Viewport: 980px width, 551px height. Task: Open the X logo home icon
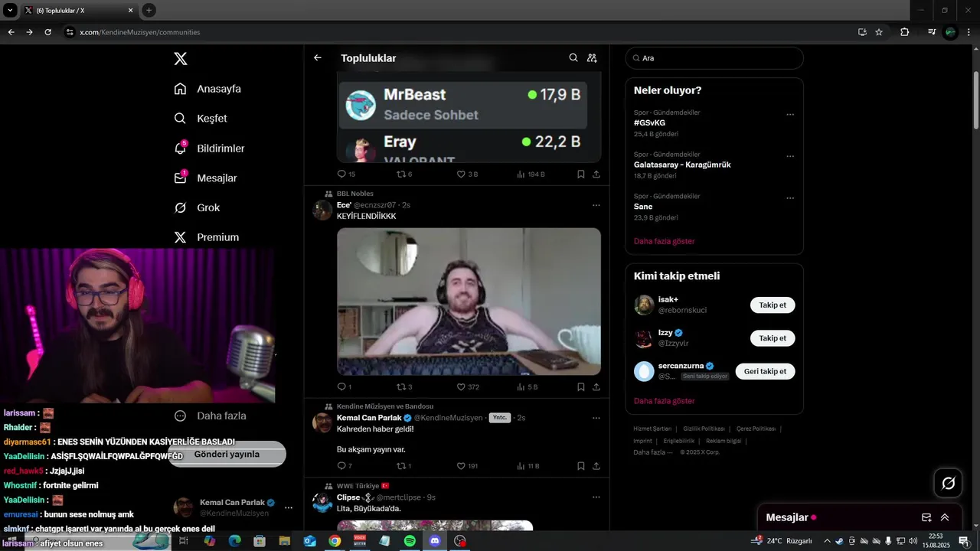pos(180,59)
